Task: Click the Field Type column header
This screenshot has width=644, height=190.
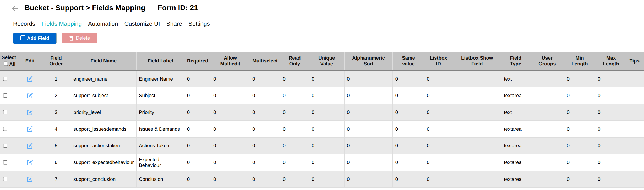Action: click(515, 61)
